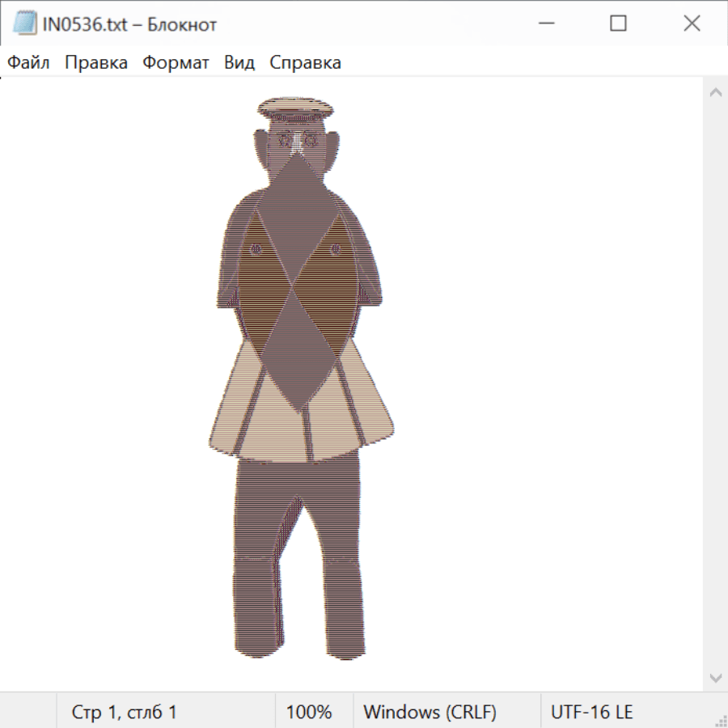
Task: Maximize the Блокнот window
Action: pyautogui.click(x=618, y=24)
